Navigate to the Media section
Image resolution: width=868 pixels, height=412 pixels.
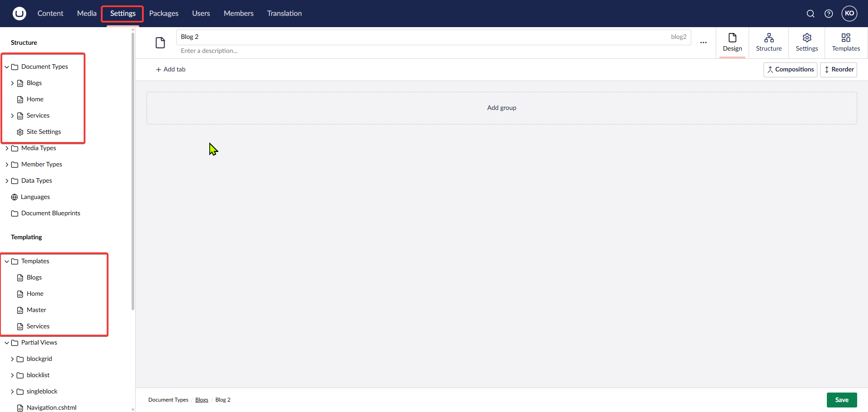tap(86, 14)
